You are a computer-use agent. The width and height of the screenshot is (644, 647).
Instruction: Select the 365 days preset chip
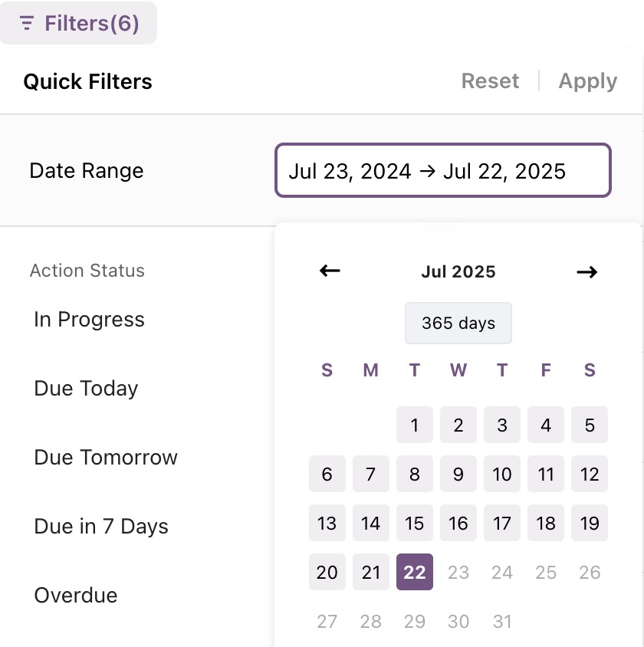click(x=458, y=323)
